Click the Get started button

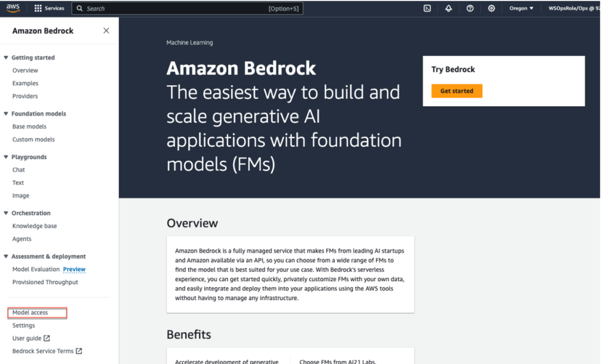point(457,91)
